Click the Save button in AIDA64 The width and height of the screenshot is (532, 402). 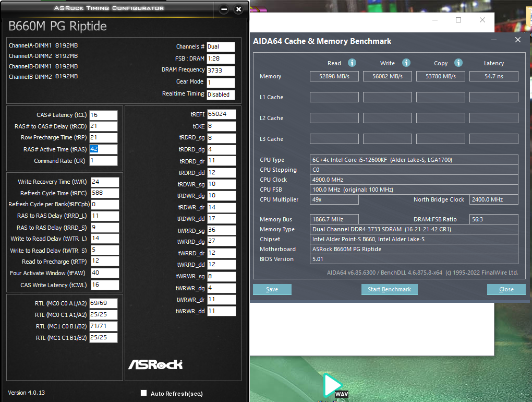click(272, 289)
